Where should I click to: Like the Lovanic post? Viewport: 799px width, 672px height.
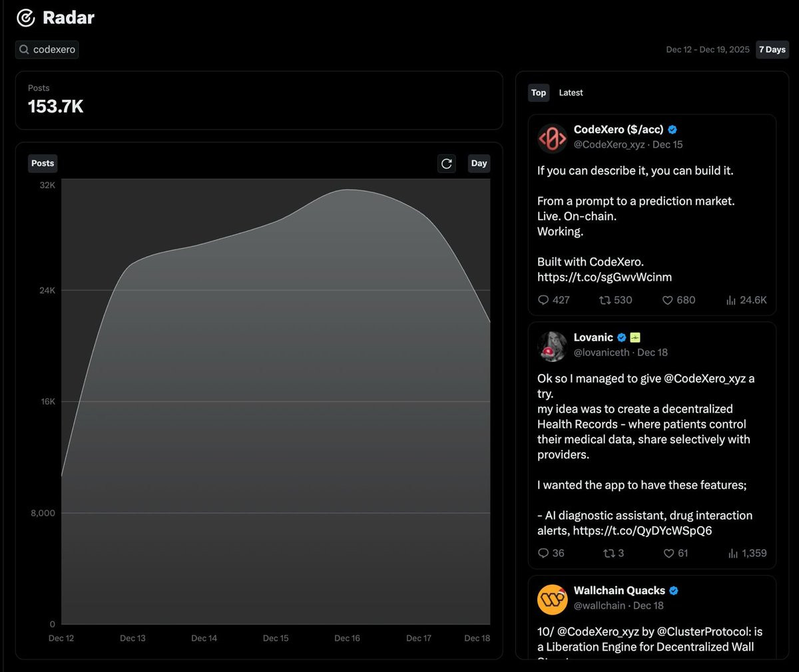(669, 554)
